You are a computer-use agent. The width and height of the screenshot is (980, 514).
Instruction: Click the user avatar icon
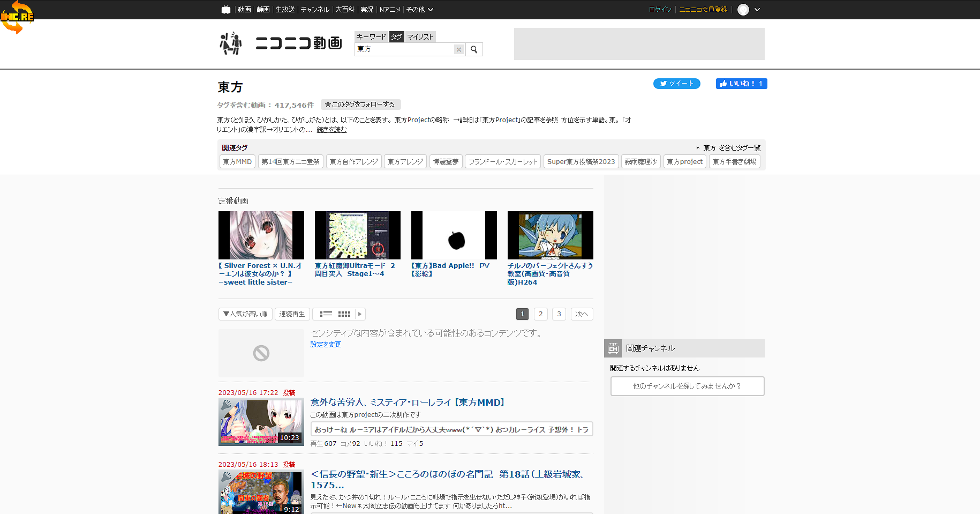click(743, 10)
